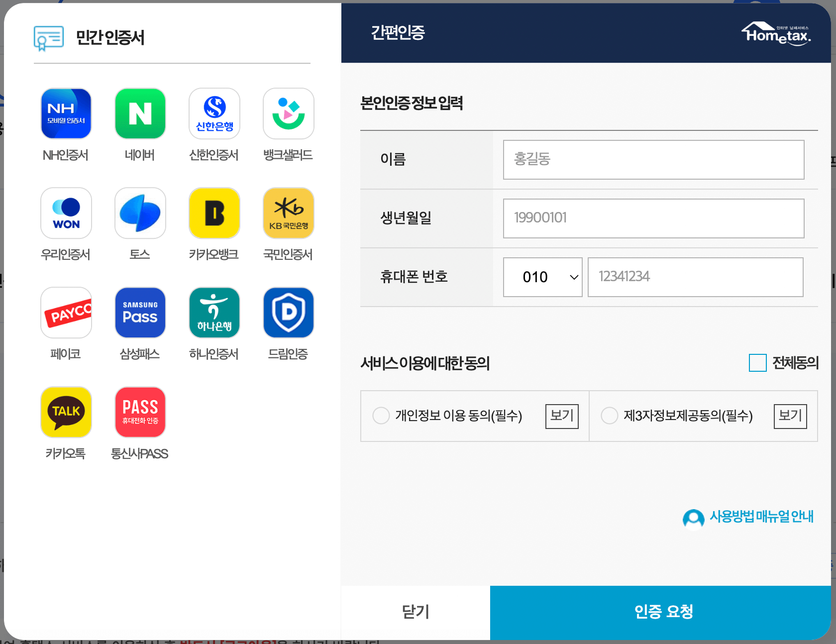
Task: Select the 네이버 certificate icon
Action: [140, 113]
